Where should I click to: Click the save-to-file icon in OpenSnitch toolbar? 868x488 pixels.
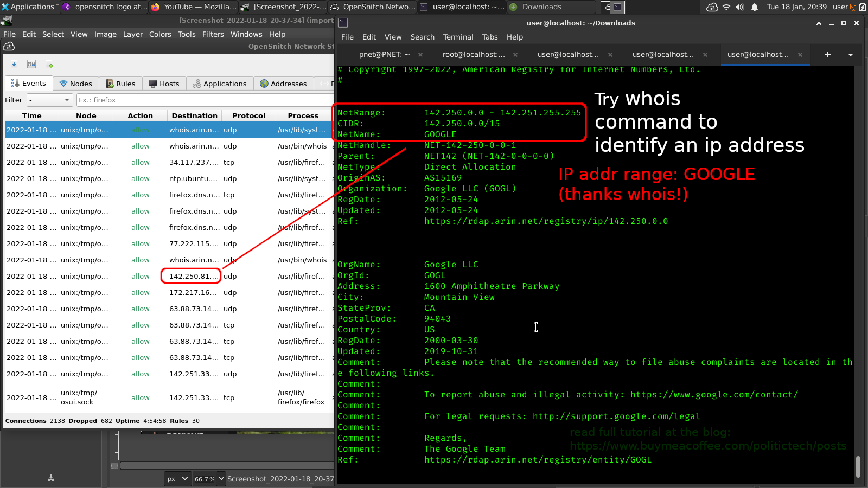(x=14, y=65)
